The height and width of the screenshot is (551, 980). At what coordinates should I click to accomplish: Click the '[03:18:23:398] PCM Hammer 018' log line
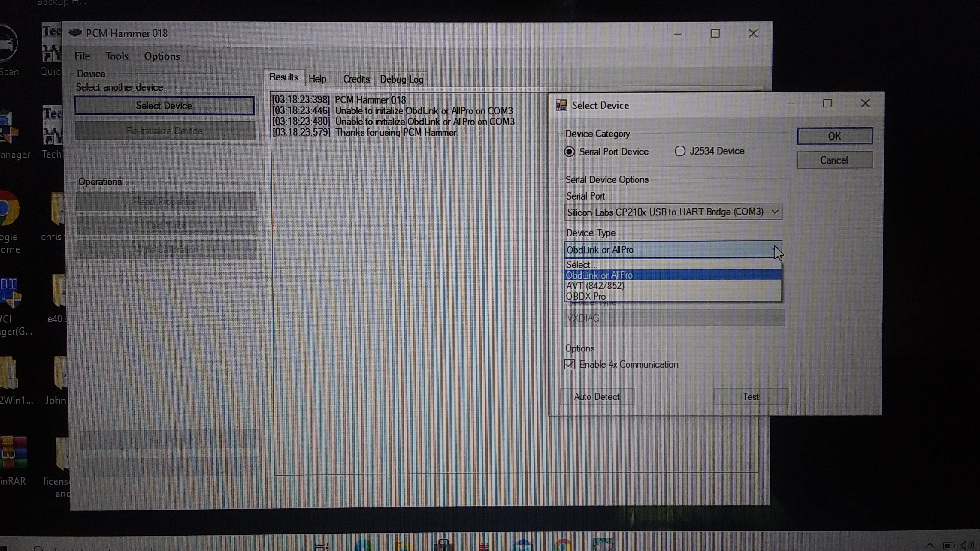(x=339, y=100)
